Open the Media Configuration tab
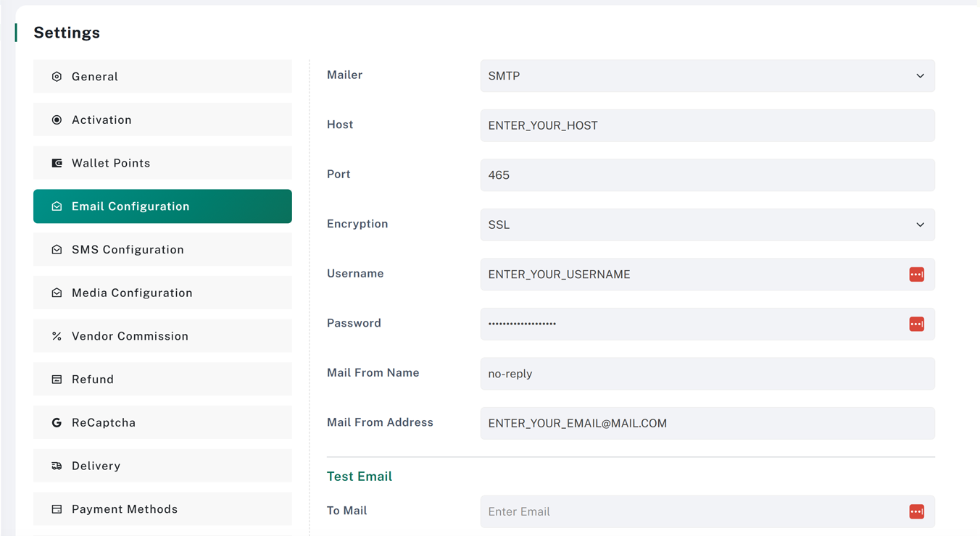The image size is (980, 536). point(162,293)
